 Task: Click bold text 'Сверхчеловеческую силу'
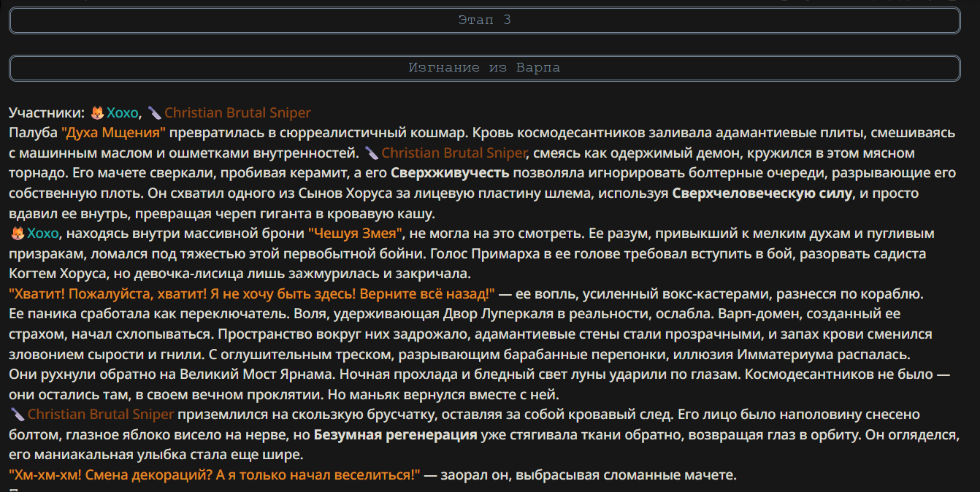click(762, 193)
